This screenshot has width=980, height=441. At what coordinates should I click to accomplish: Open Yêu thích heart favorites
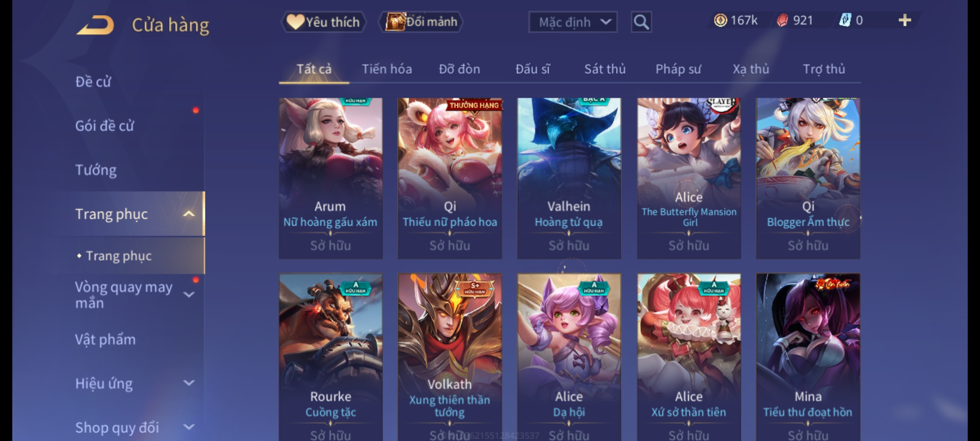tap(323, 22)
